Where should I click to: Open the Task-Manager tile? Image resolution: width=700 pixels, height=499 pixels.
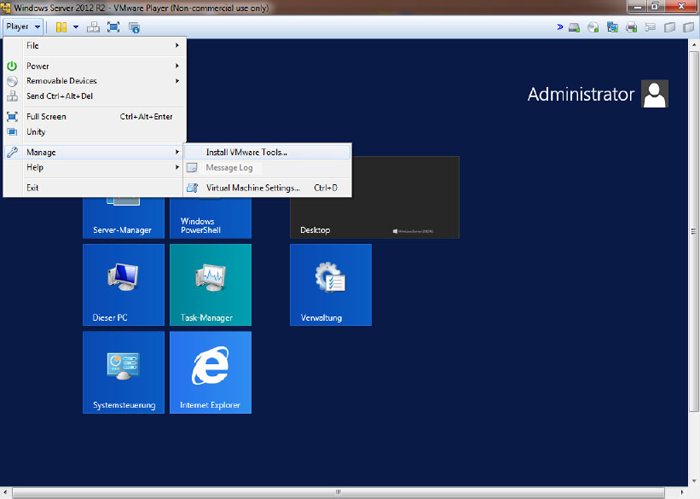211,285
